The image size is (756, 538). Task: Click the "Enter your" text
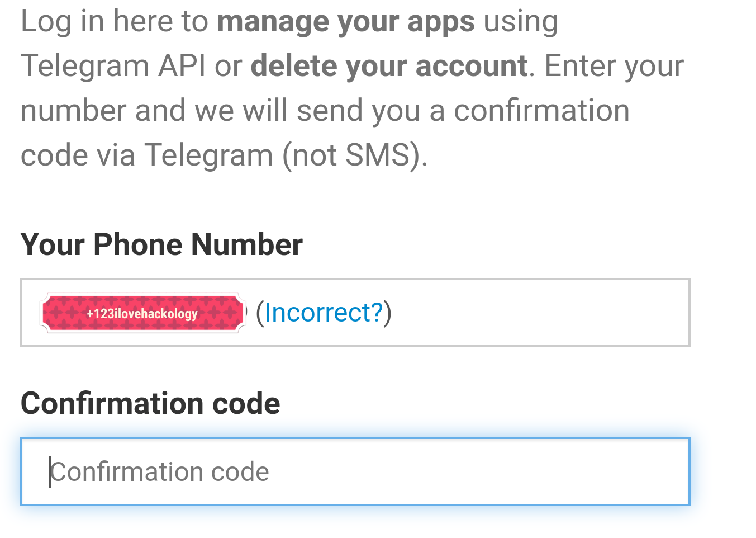click(x=614, y=66)
